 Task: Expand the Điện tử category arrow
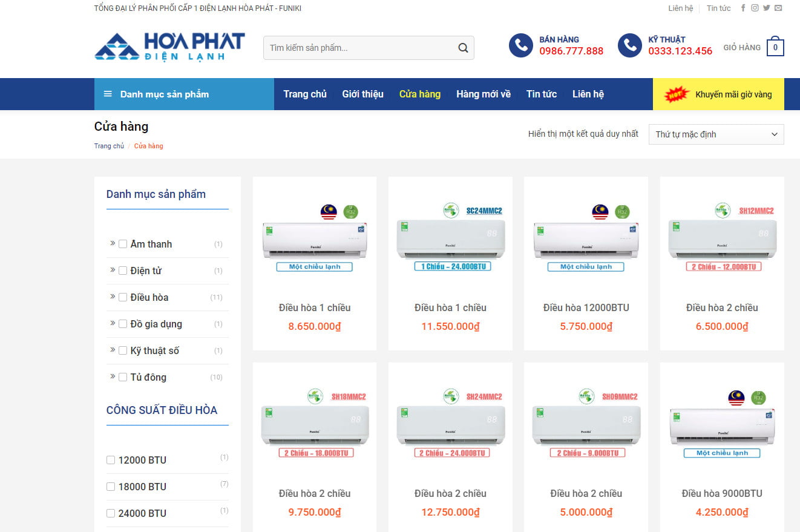point(113,269)
